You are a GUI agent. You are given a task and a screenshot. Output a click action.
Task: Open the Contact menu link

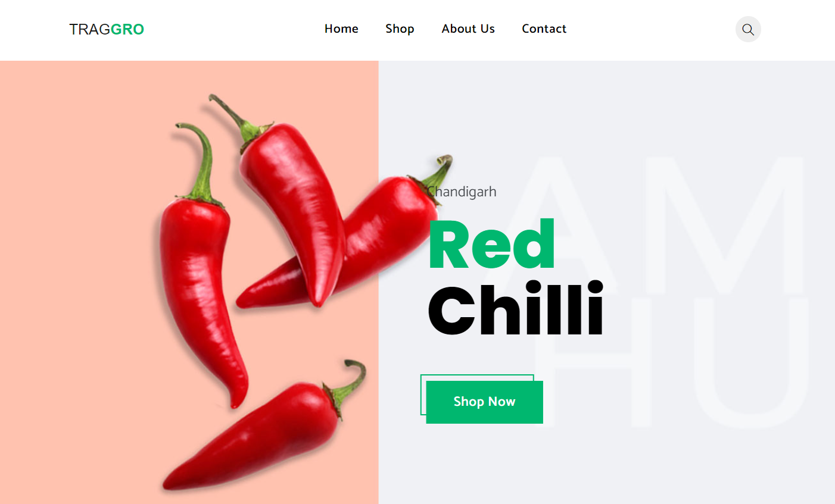pyautogui.click(x=544, y=29)
